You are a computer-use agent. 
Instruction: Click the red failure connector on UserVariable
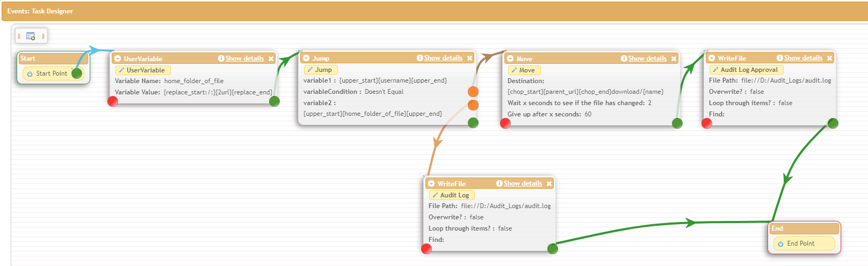113,101
